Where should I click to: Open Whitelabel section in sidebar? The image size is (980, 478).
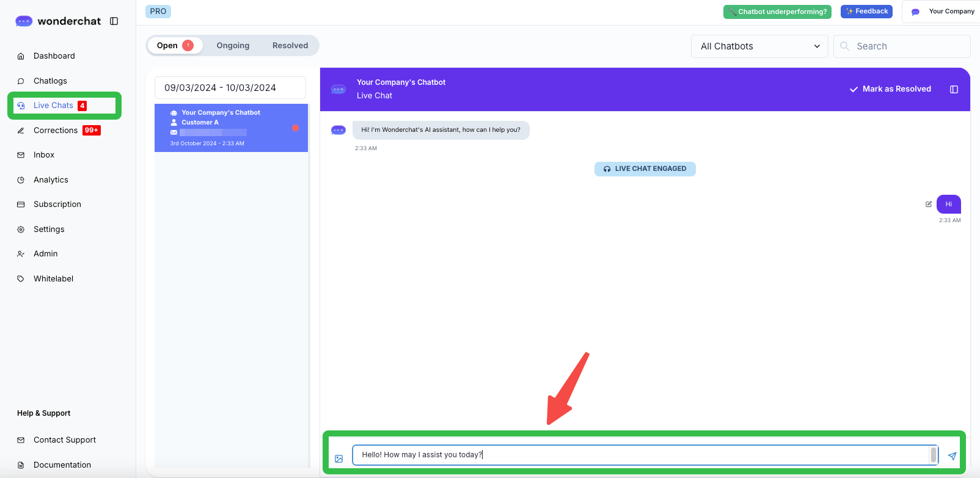tap(53, 279)
